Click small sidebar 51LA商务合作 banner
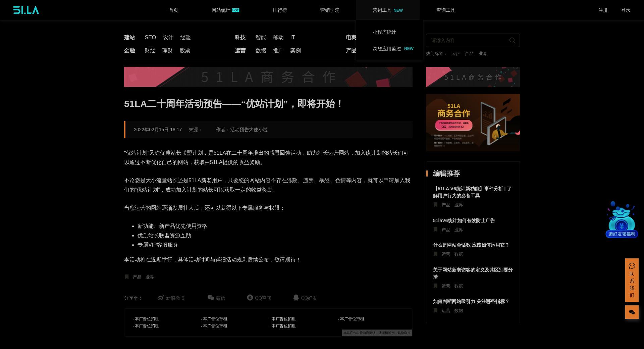This screenshot has width=644, height=349. 473,77
